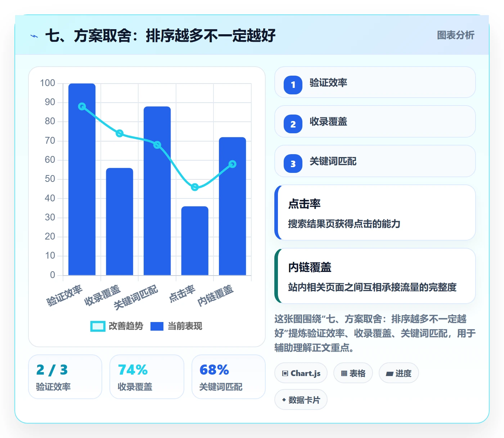Click the x-axis label 点击率

coord(183,293)
